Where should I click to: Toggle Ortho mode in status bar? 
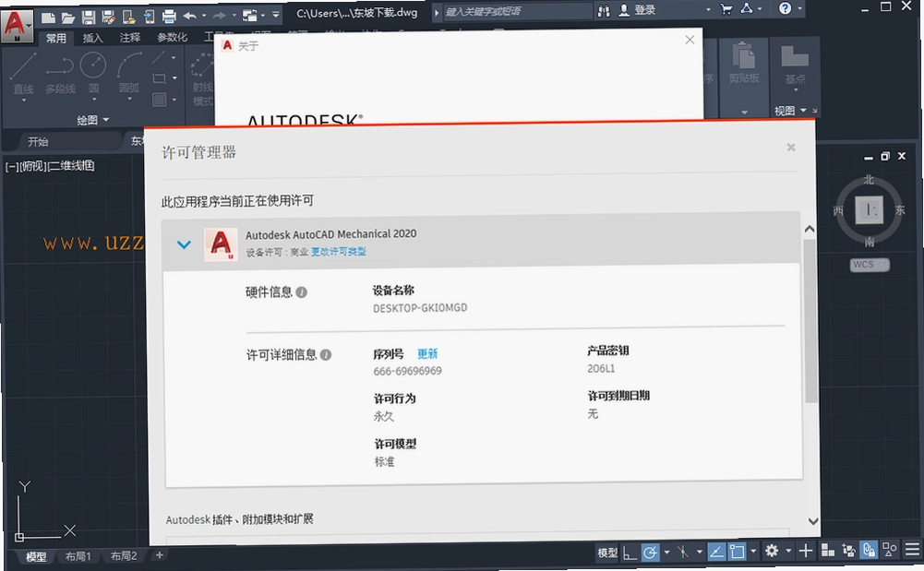point(630,553)
